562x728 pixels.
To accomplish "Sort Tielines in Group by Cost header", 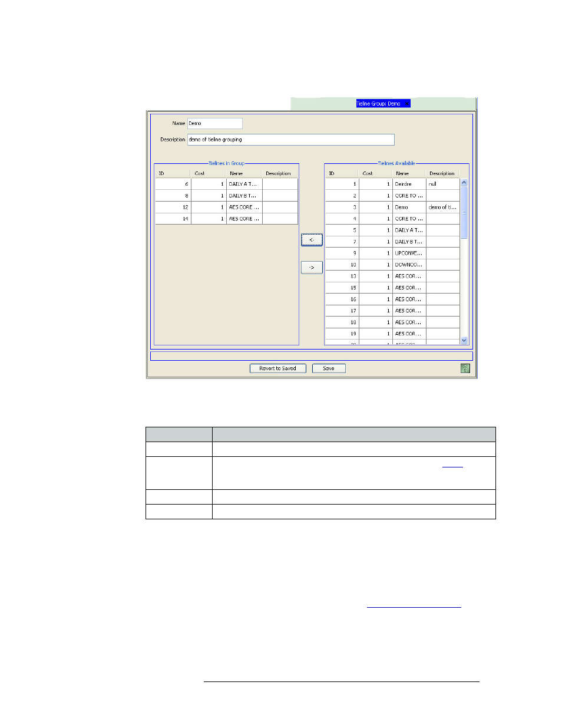I will tap(209, 173).
